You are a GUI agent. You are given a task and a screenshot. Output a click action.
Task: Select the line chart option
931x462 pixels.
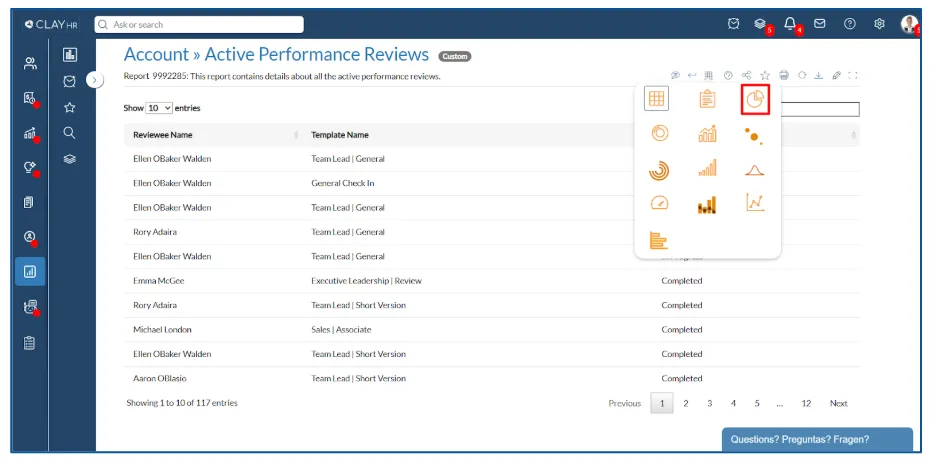click(x=755, y=203)
